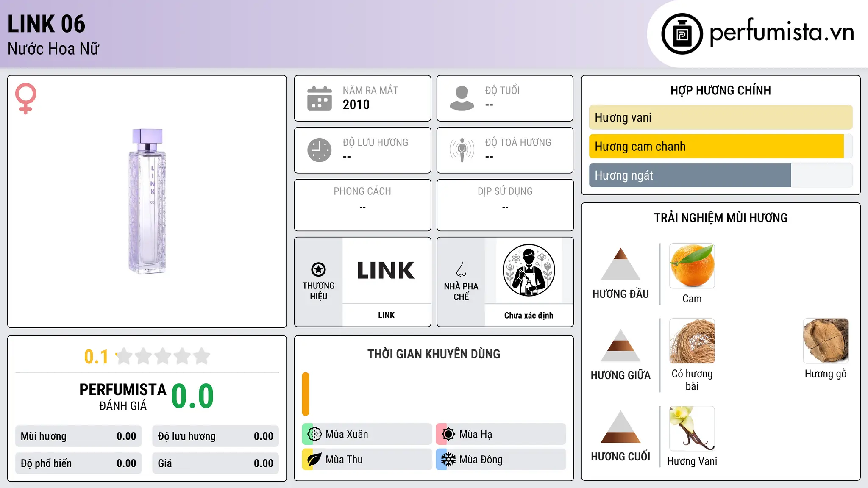Open the Cam orange note image
Screen dimensions: 868x488
(692, 266)
